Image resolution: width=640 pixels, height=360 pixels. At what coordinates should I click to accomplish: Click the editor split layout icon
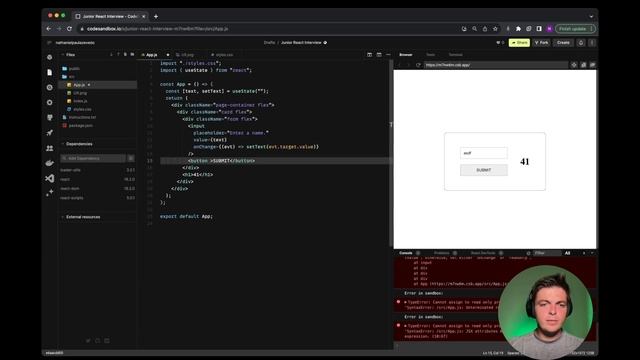pyautogui.click(x=369, y=55)
